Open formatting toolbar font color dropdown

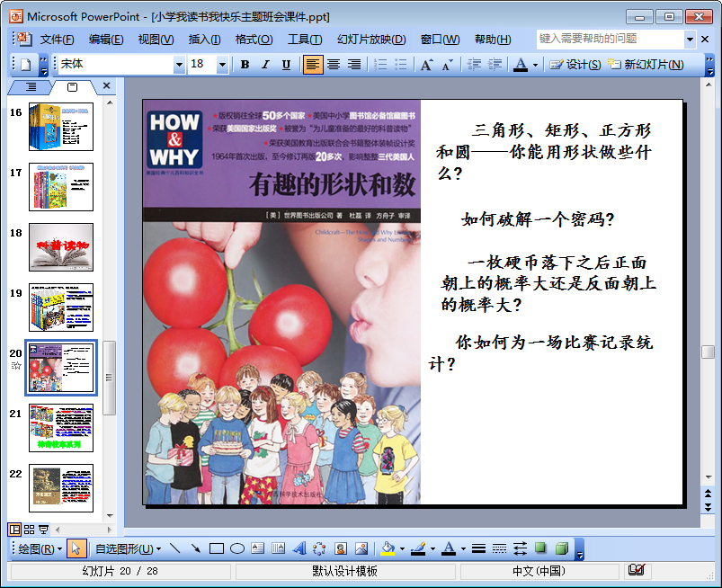coord(535,65)
